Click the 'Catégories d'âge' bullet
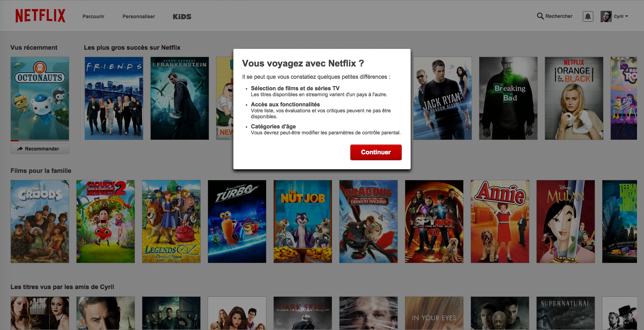This screenshot has height=330, width=644. (x=273, y=126)
